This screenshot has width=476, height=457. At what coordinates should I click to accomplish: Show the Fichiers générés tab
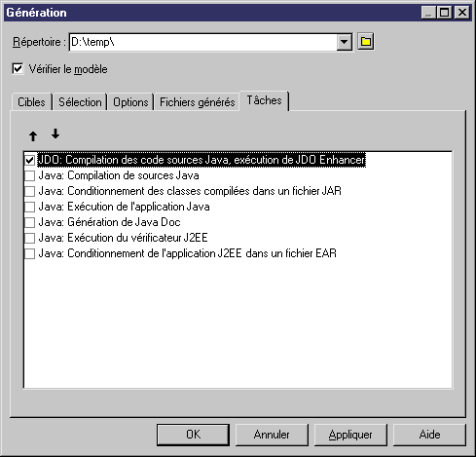click(x=197, y=102)
